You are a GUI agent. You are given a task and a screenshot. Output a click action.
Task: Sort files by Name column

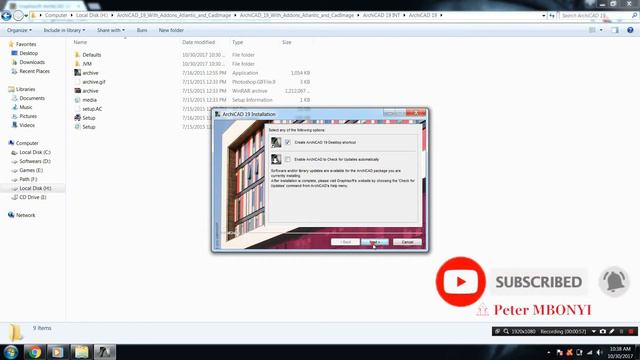[80, 42]
